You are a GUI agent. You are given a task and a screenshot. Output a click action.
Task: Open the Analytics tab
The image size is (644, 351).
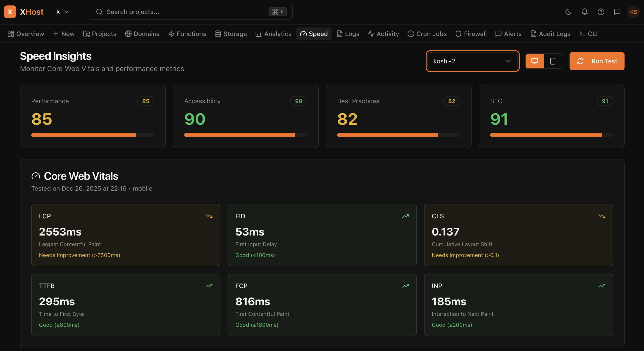click(x=273, y=34)
